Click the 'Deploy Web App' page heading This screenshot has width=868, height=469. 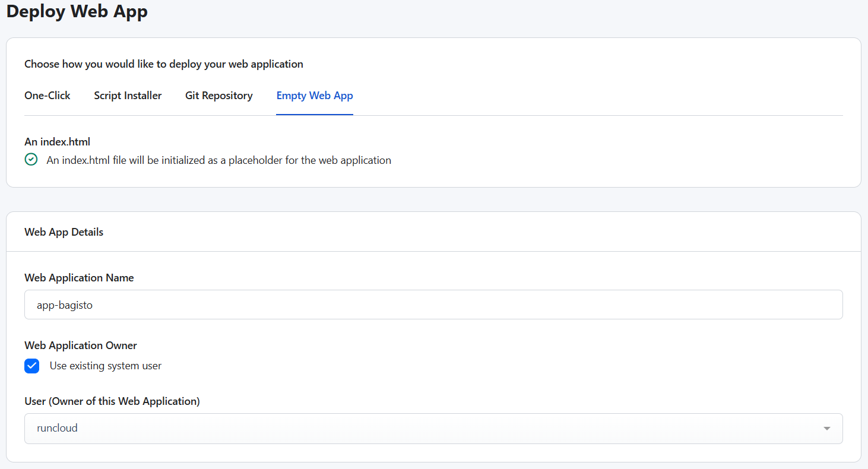tap(77, 11)
